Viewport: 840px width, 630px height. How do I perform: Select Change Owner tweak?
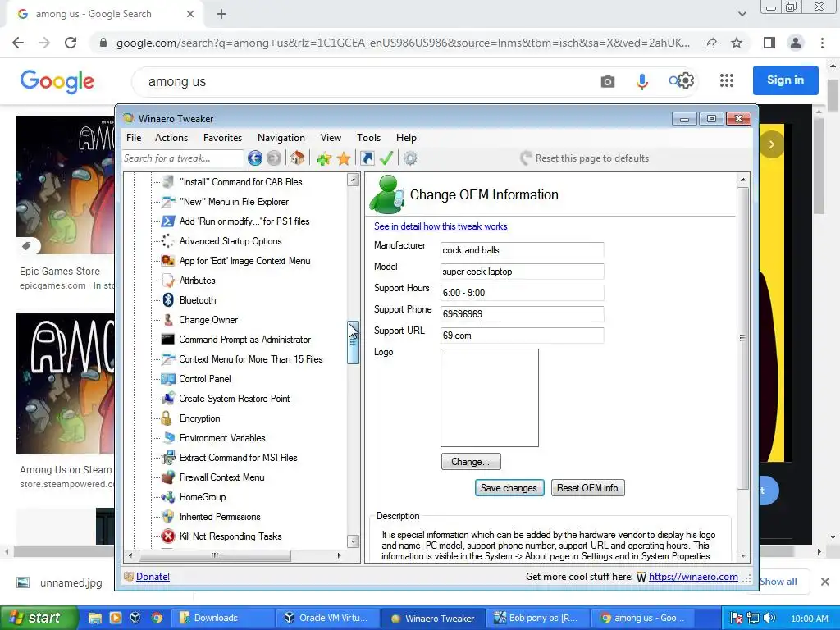(208, 320)
